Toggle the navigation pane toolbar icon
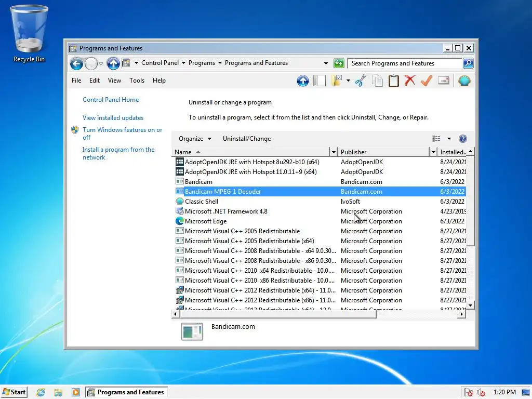The width and height of the screenshot is (532, 399). (x=320, y=81)
